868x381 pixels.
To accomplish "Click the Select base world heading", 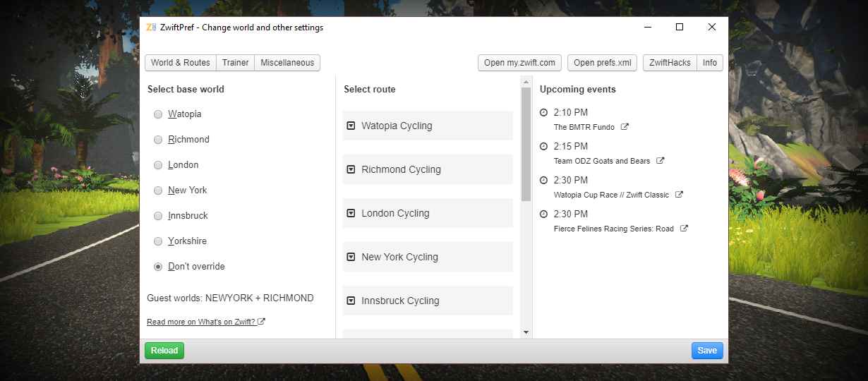I will pos(186,90).
